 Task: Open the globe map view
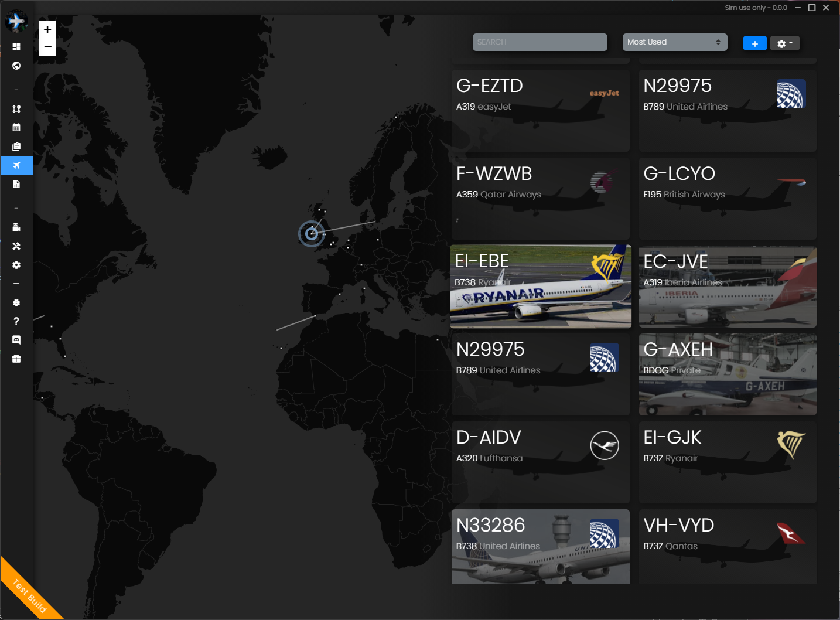pyautogui.click(x=16, y=66)
